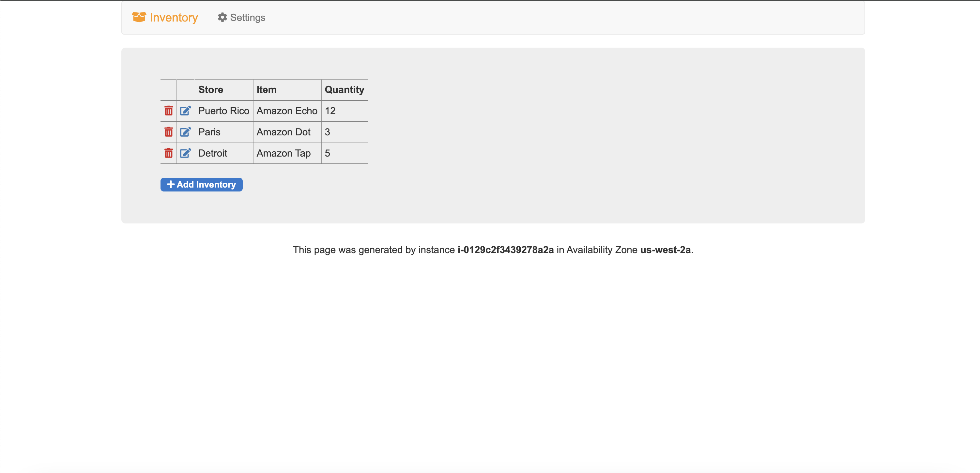Screen dimensions: 980x473
Task: Click the Add Inventory button
Action: click(x=201, y=185)
